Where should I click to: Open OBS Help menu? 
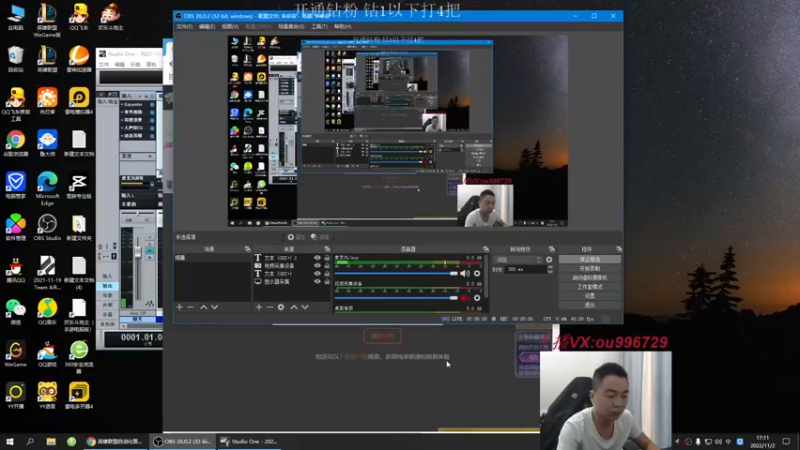point(342,27)
